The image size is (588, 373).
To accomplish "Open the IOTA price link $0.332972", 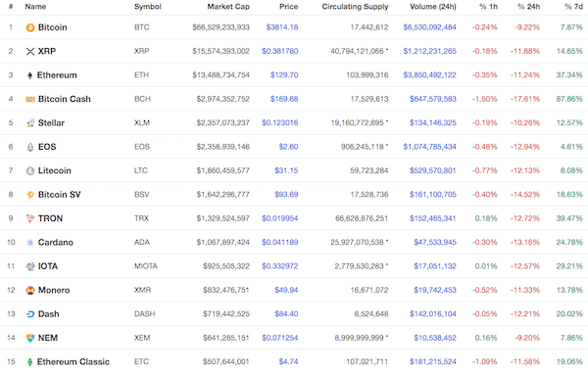I will [279, 266].
